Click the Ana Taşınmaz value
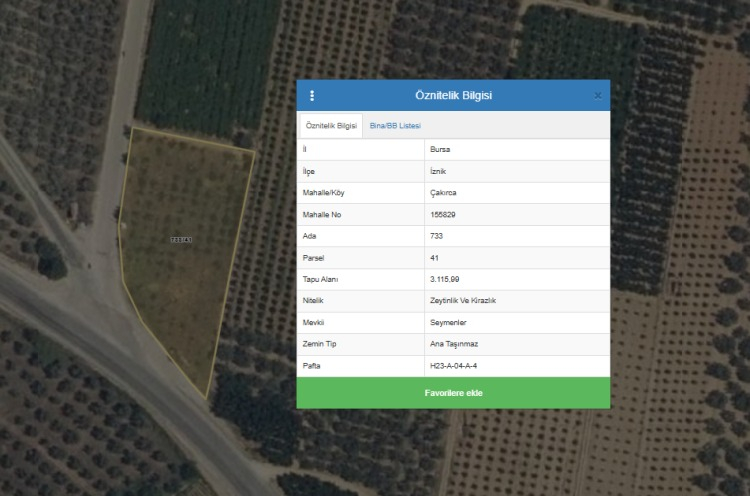Screen dimensions: 750x496 452,344
